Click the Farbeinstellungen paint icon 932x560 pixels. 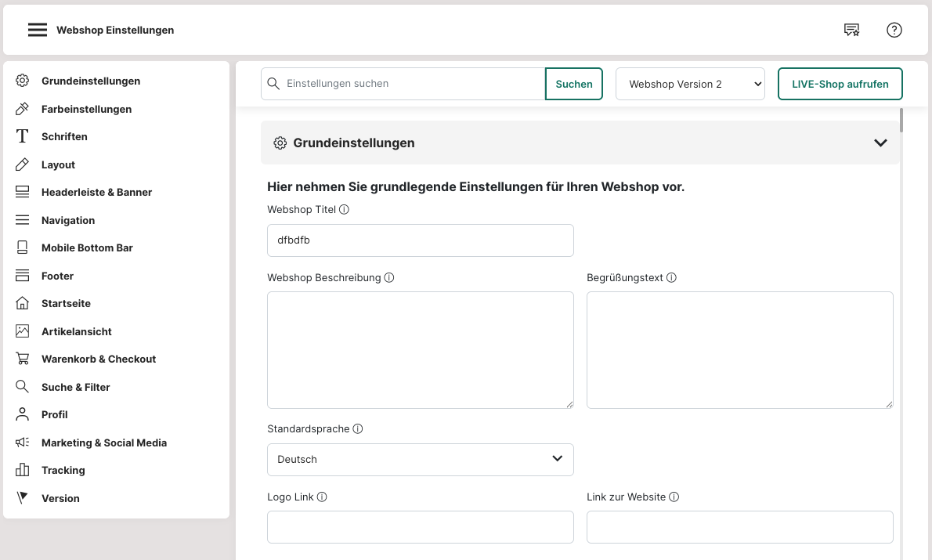(x=23, y=109)
